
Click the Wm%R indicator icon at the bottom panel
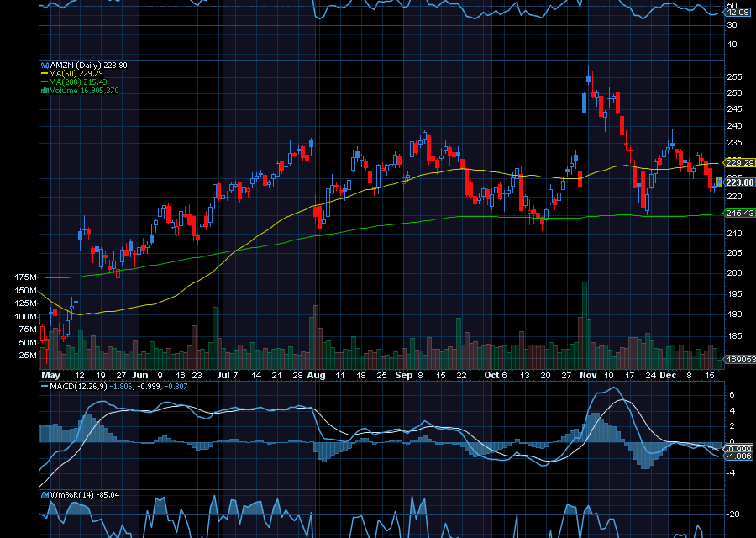[45, 494]
